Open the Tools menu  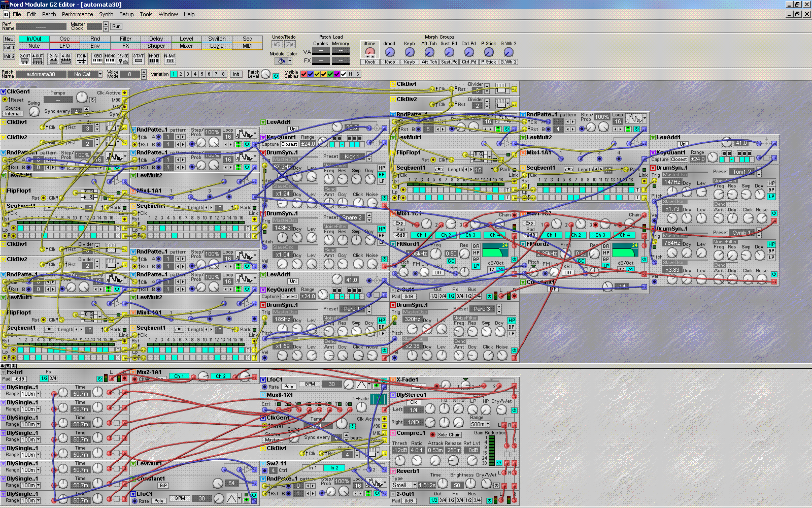(146, 14)
